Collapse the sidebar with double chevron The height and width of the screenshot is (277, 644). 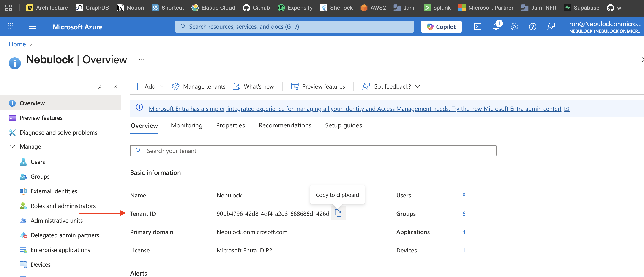[x=115, y=87]
